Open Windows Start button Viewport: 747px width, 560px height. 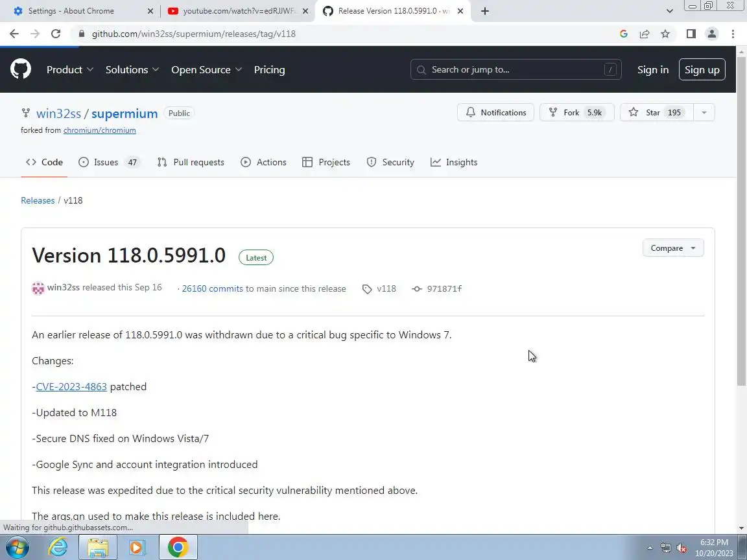tap(17, 547)
